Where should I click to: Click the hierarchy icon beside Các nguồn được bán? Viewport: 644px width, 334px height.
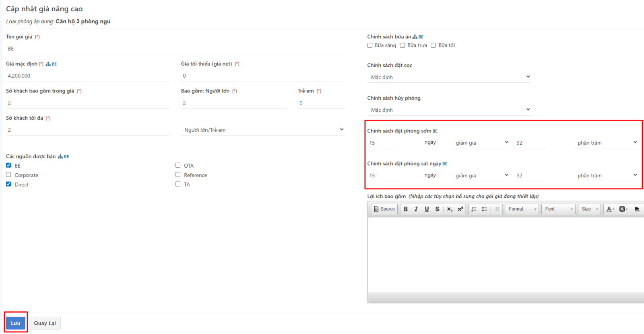click(60, 156)
